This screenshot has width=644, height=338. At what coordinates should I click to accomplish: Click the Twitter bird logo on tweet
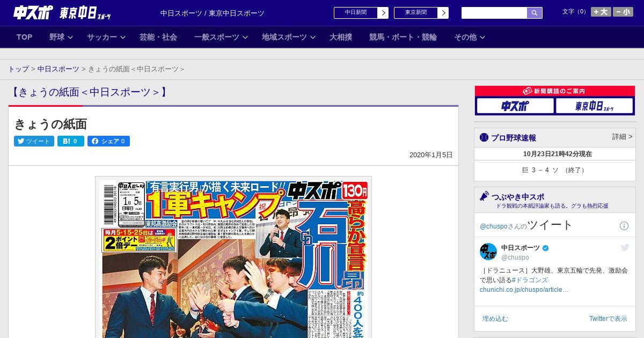(x=625, y=247)
